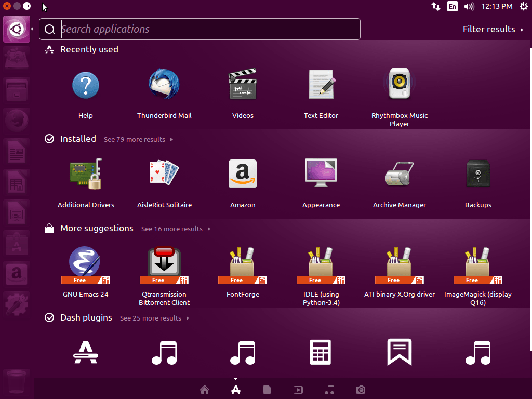The height and width of the screenshot is (399, 532).
Task: Click the Ubuntu Dash home button in launcher
Action: click(17, 29)
